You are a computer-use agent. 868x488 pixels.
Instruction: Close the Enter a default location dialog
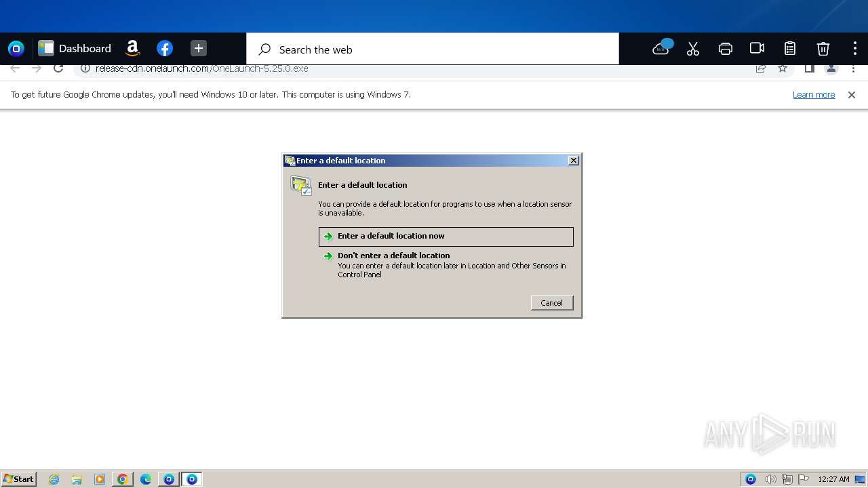tap(574, 161)
